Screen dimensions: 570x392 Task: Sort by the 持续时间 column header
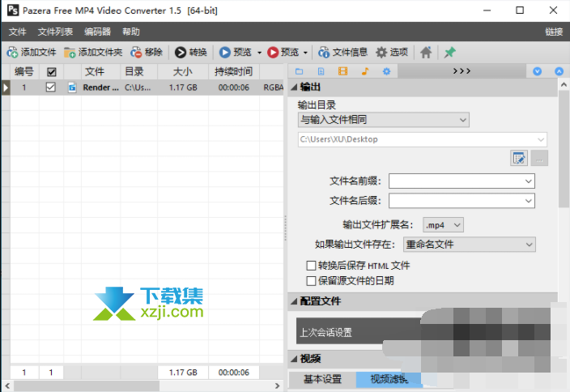234,71
